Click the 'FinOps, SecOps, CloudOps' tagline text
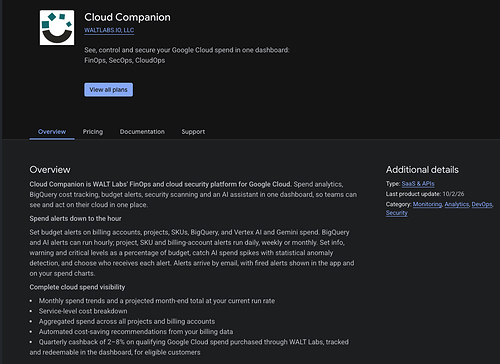Screen dimensions: 500x364 [x=125, y=60]
